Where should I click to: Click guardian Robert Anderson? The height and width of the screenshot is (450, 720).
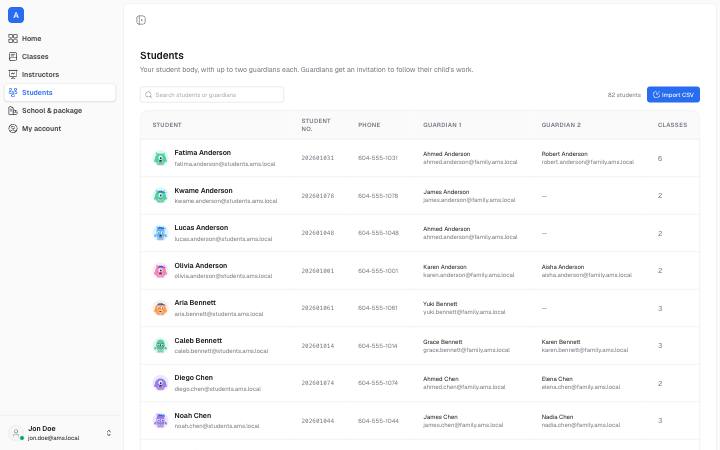(564, 154)
